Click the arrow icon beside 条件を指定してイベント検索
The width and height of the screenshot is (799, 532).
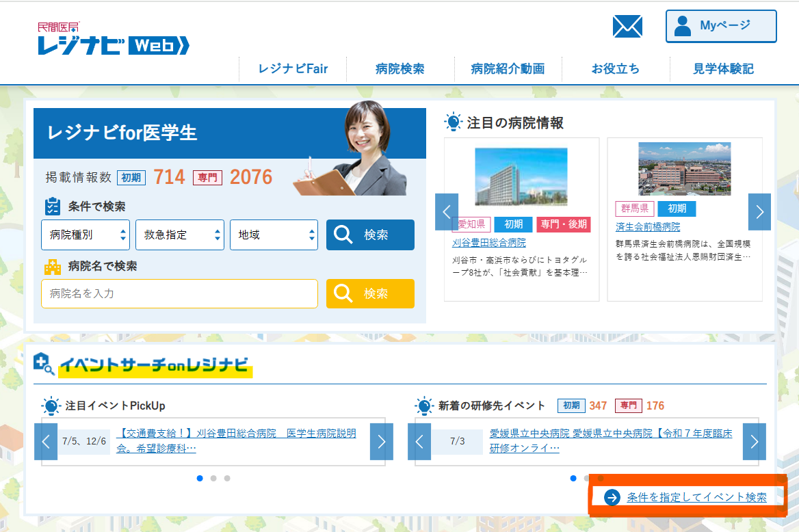coord(612,497)
